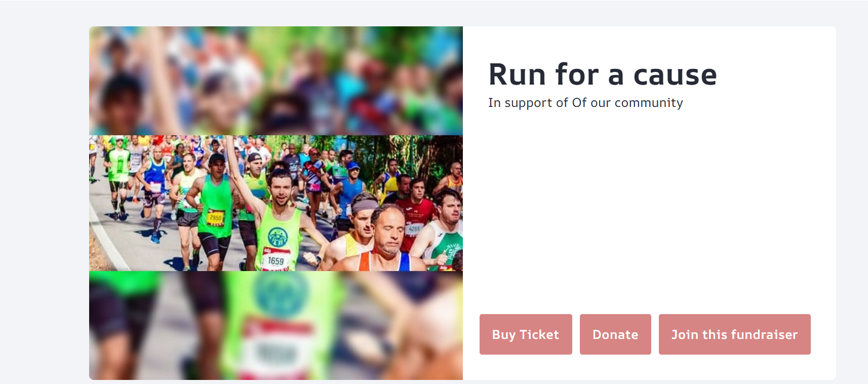Join this fundraiser via the button
Viewport: 868px width, 384px height.
[x=734, y=334]
